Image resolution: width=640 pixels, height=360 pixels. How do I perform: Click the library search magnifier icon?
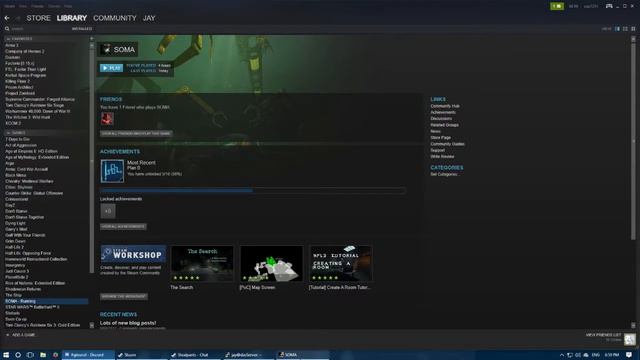click(x=7, y=29)
